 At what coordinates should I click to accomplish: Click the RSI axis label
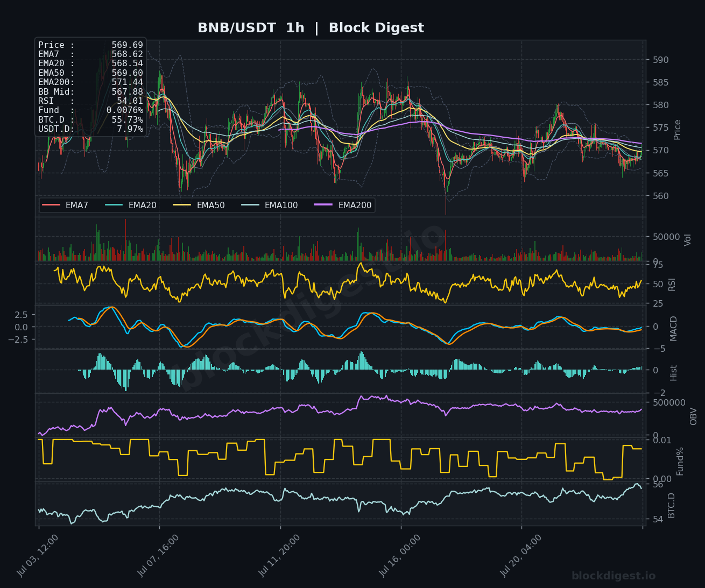(672, 285)
